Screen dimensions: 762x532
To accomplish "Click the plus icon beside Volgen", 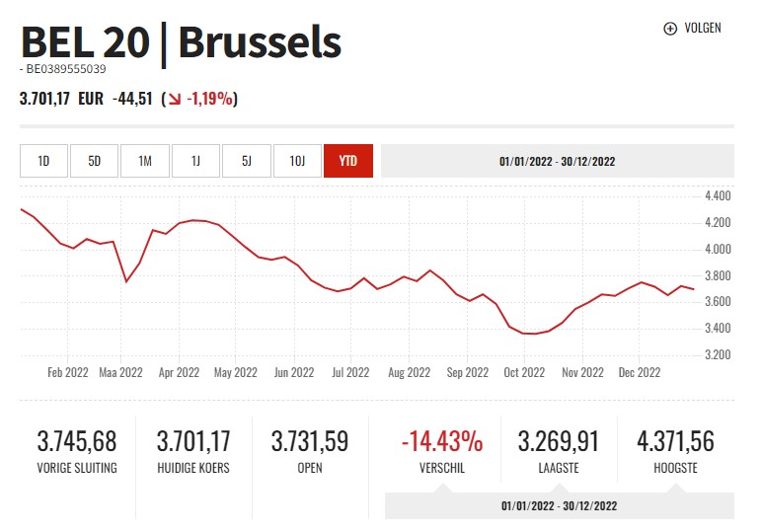I will coord(670,29).
